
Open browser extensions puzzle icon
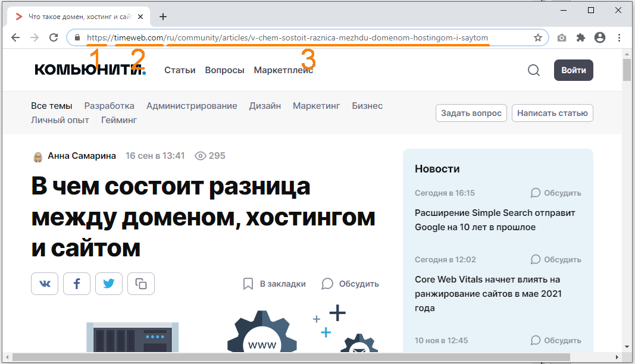point(581,37)
